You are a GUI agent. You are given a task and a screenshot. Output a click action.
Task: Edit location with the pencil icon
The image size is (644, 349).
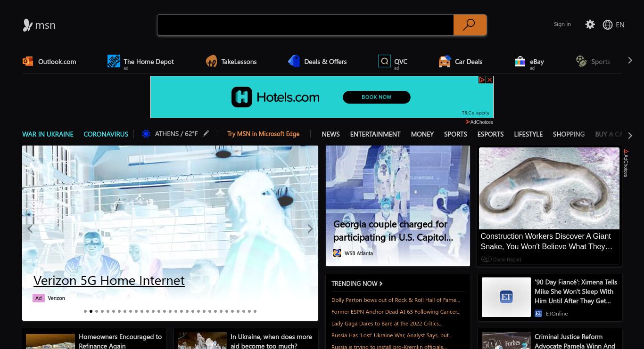click(206, 134)
